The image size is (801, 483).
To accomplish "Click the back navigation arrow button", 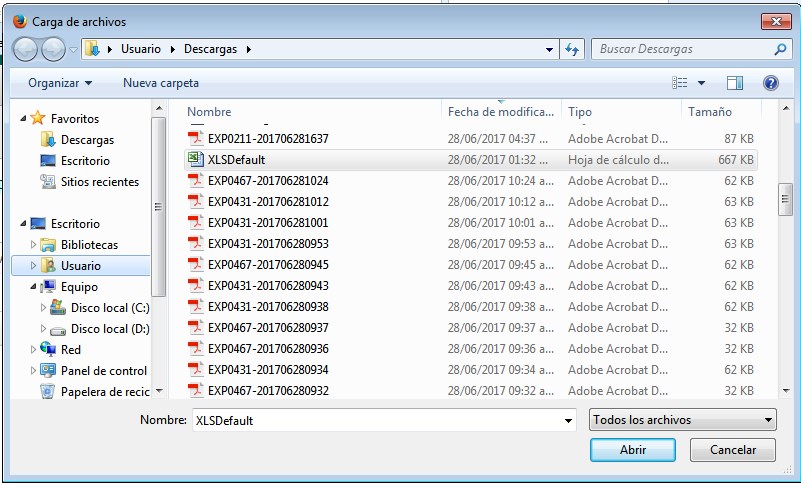I will pyautogui.click(x=26, y=49).
